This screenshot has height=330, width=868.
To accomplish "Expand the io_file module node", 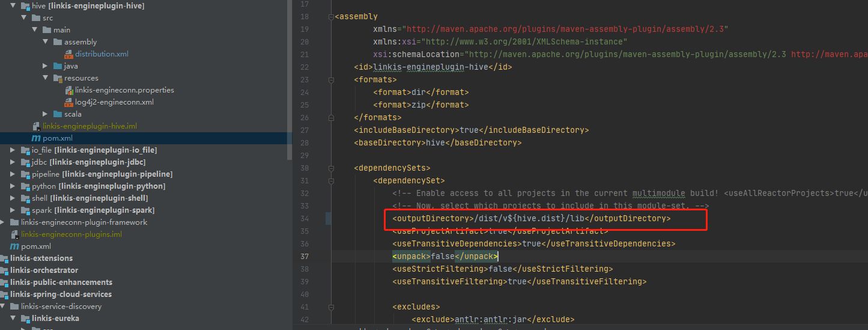I will tap(13, 150).
